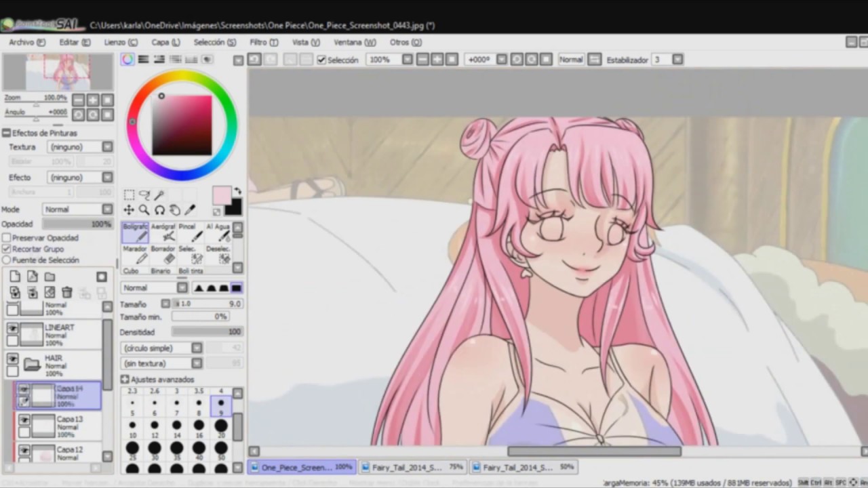Create a new linework layer
This screenshot has width=868, height=488.
coord(32,277)
